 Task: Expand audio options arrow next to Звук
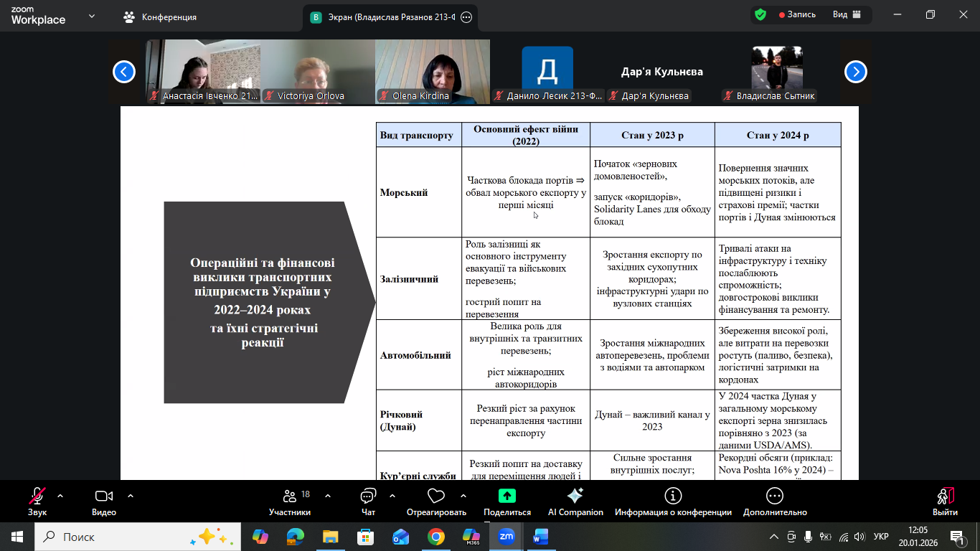(x=60, y=496)
